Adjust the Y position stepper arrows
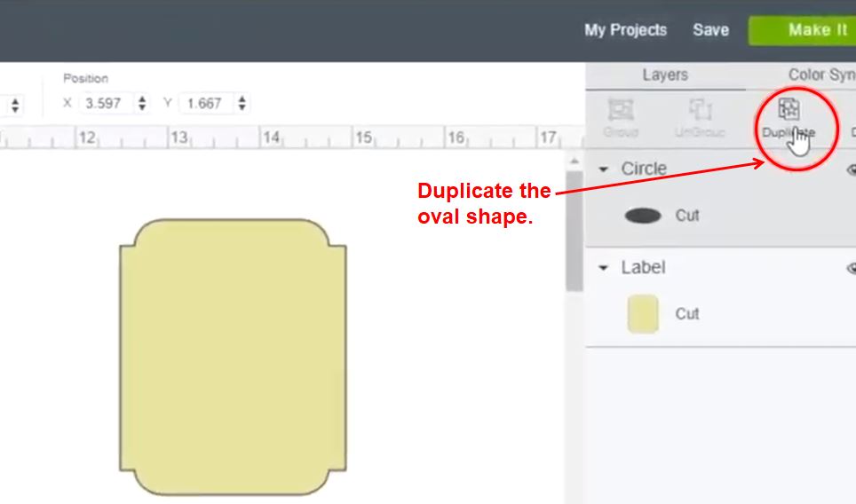This screenshot has height=504, width=856. tap(242, 103)
